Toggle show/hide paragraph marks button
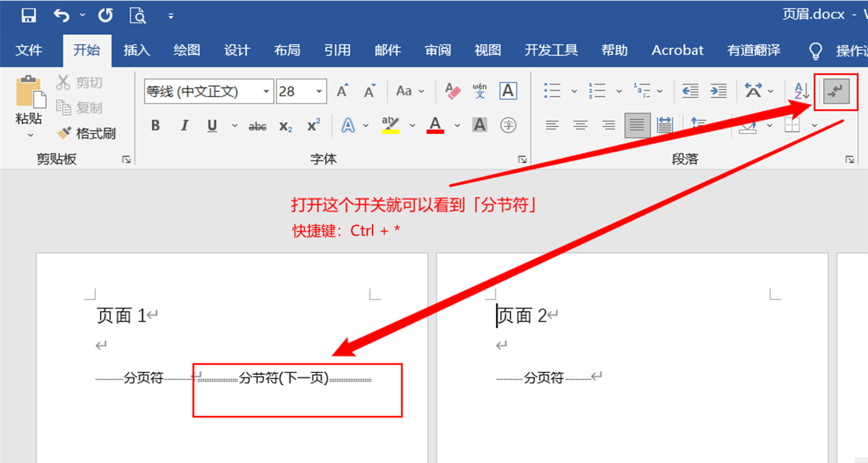This screenshot has width=868, height=463. point(836,91)
